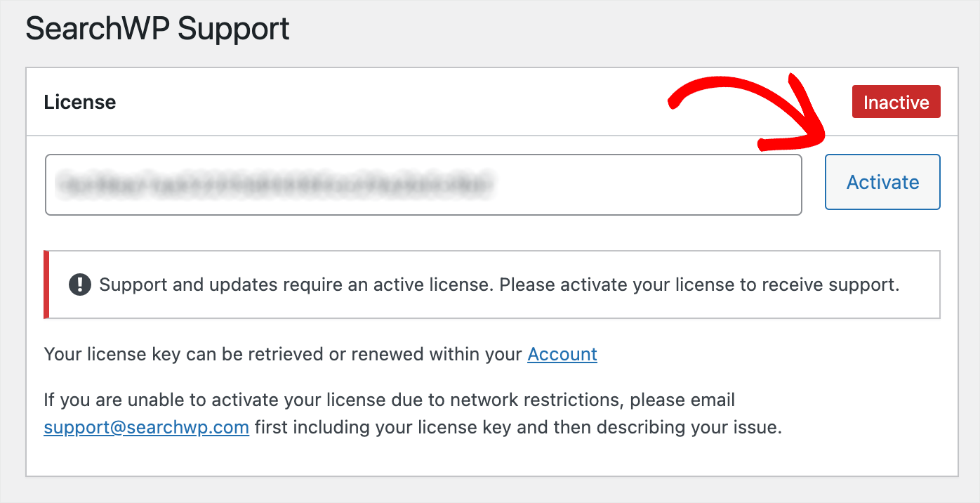Open the Account link
The image size is (980, 503).
click(562, 354)
